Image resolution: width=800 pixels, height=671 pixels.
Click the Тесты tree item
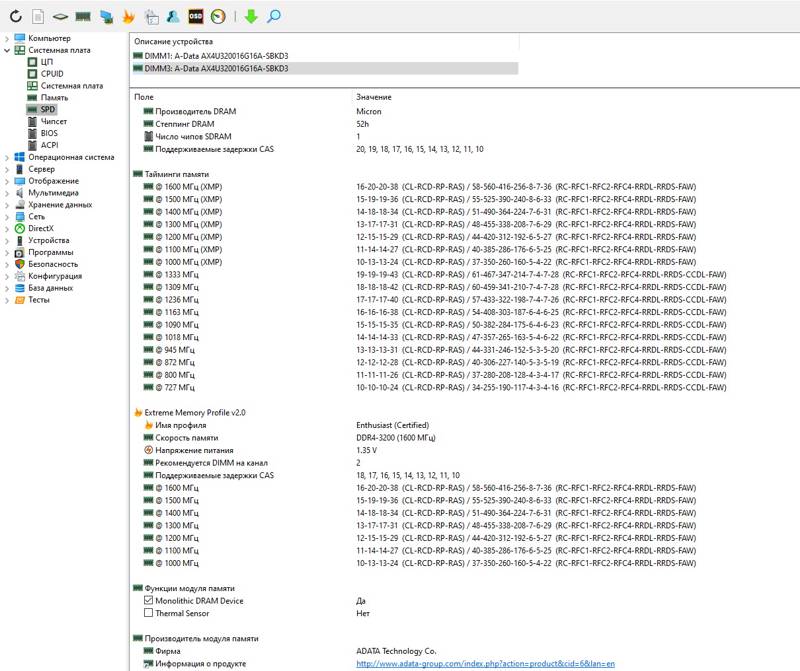(x=39, y=300)
